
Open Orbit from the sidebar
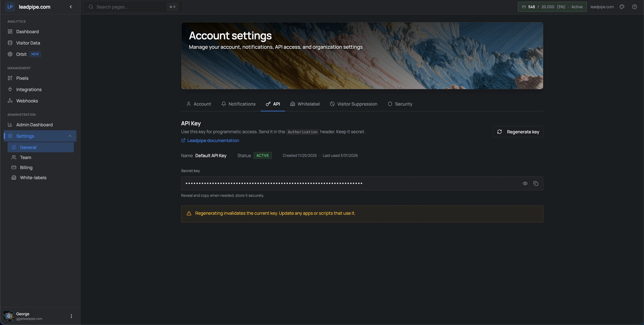coord(21,54)
